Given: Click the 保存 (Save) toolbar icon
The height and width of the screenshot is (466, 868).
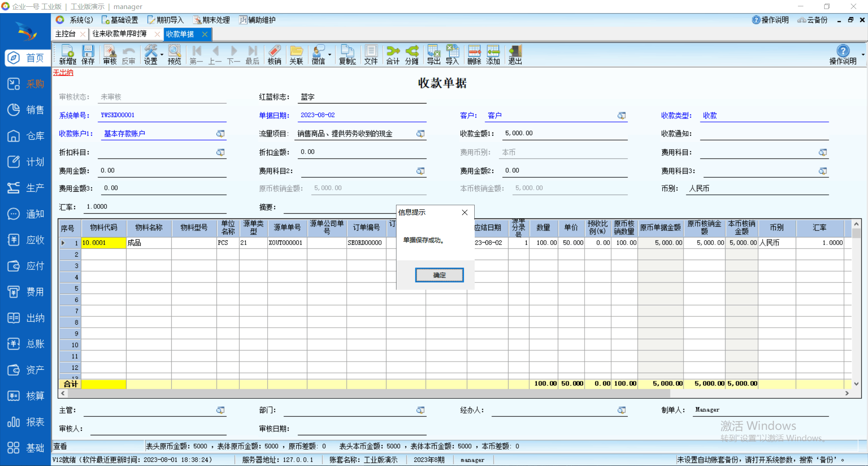Looking at the screenshot, I should pyautogui.click(x=88, y=55).
